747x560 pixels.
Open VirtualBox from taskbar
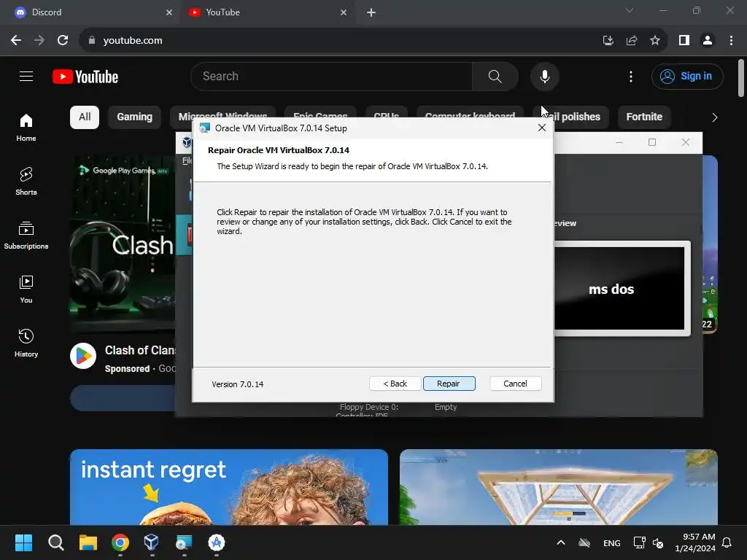coord(152,542)
